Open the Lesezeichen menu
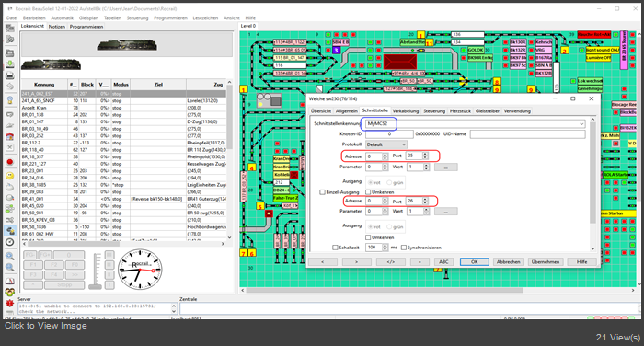 click(205, 18)
